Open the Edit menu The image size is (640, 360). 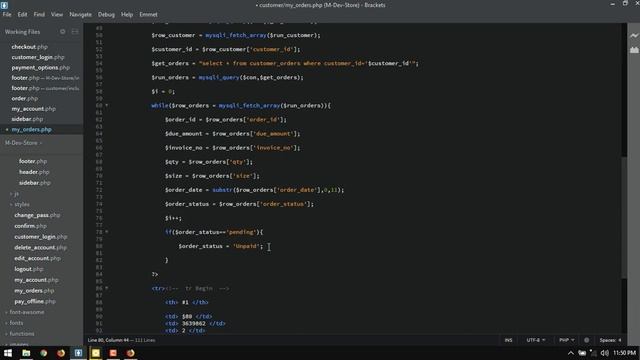(22, 14)
